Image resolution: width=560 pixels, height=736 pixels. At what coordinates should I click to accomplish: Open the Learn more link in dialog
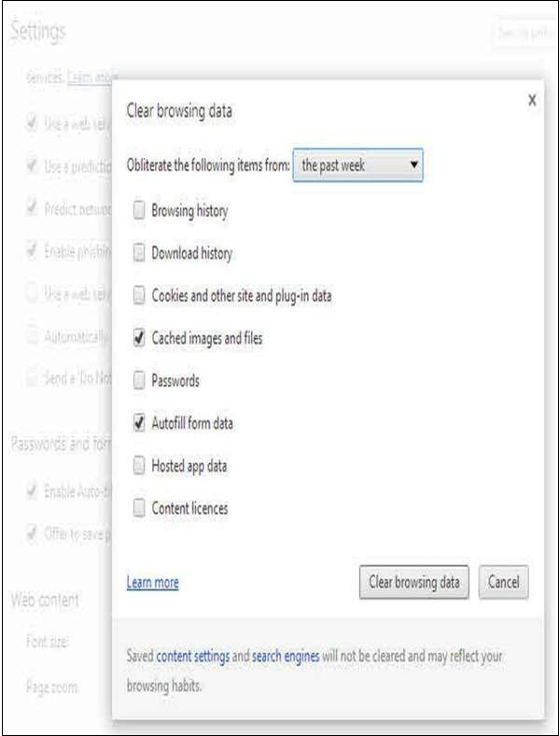pos(152,583)
